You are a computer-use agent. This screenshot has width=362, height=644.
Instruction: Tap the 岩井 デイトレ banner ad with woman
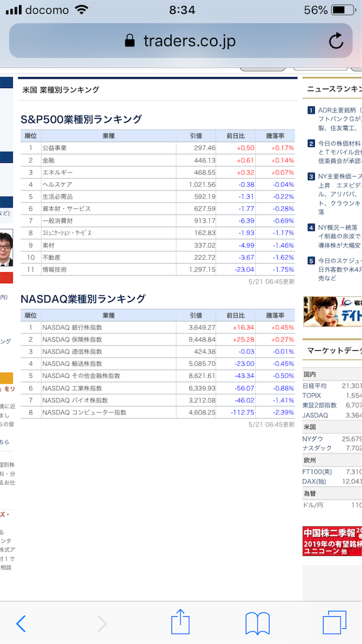click(x=332, y=311)
